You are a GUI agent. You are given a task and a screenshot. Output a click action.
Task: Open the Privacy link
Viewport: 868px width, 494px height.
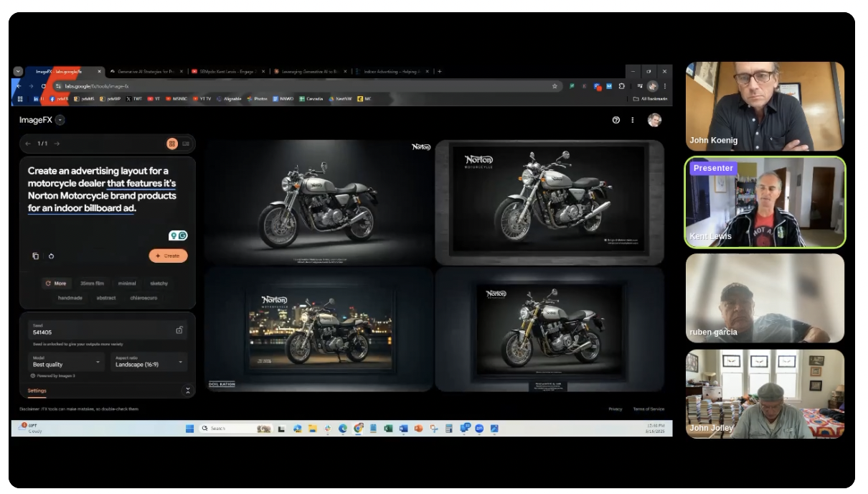615,409
